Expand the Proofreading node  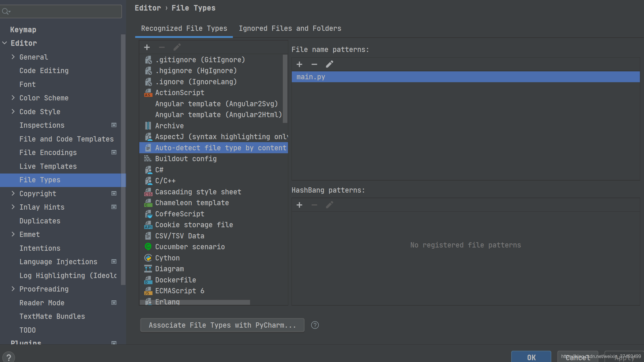(13, 289)
